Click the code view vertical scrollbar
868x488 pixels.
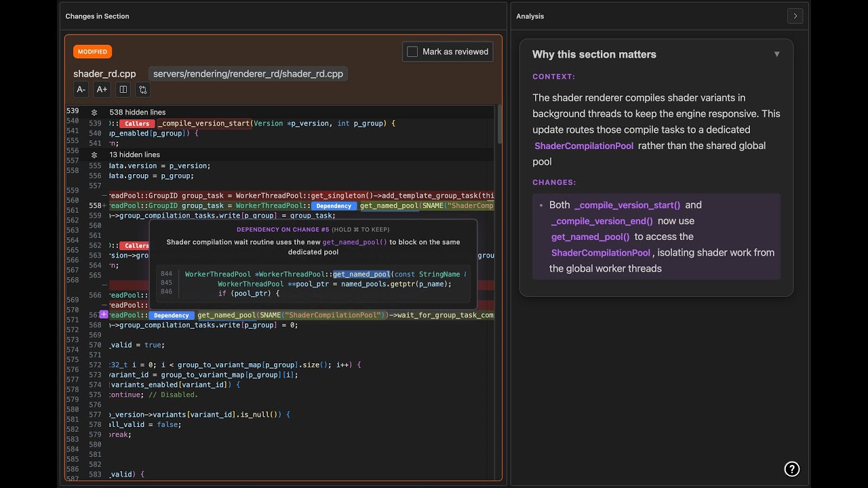coord(499,125)
